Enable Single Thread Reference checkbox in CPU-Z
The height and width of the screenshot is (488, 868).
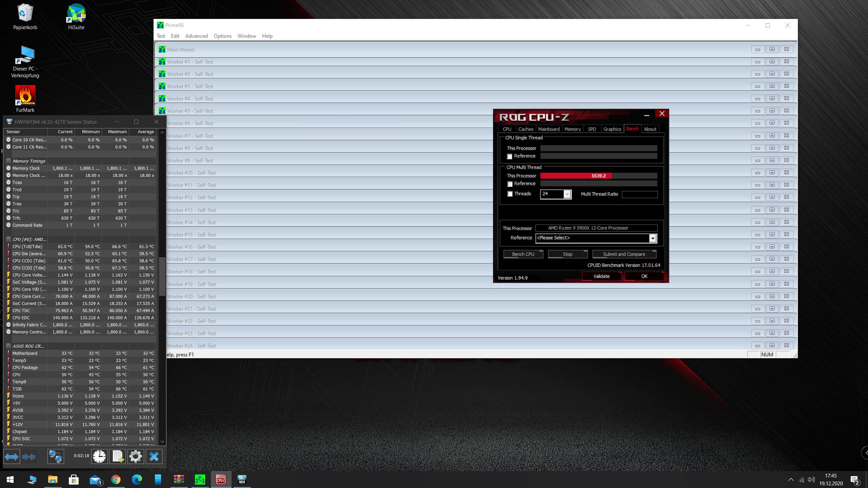click(510, 157)
